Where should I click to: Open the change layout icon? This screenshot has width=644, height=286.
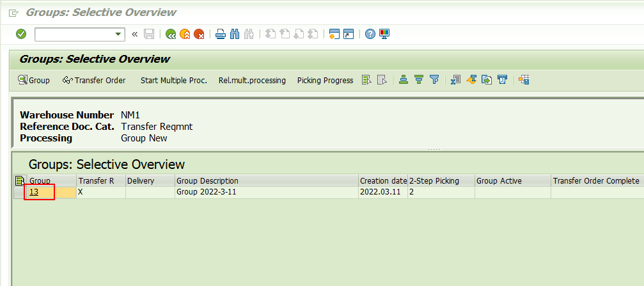tap(524, 80)
